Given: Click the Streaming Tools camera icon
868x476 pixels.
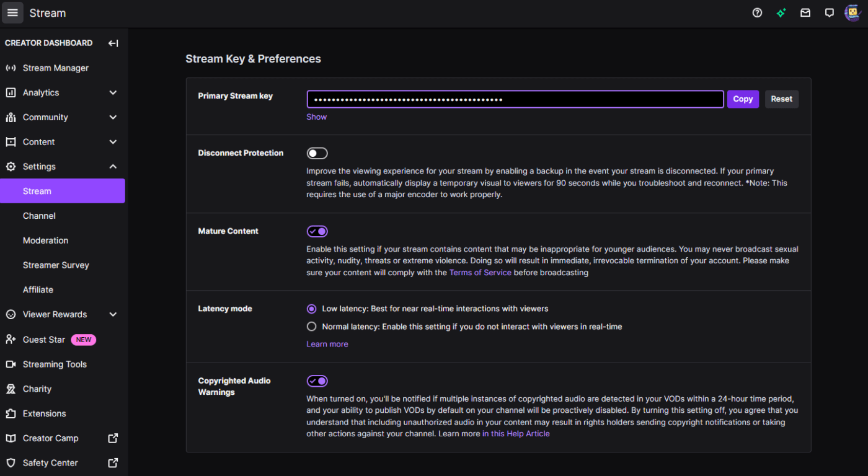Looking at the screenshot, I should point(11,364).
